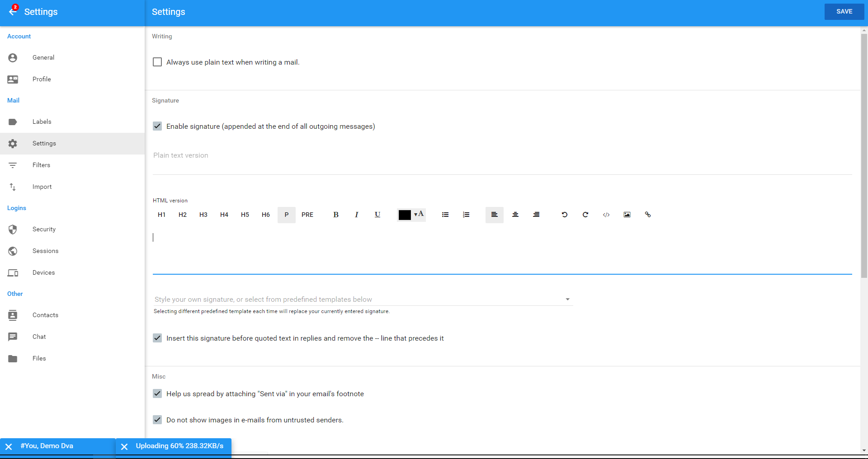Click the undo icon in editor toolbar
The height and width of the screenshot is (459, 868).
(564, 215)
